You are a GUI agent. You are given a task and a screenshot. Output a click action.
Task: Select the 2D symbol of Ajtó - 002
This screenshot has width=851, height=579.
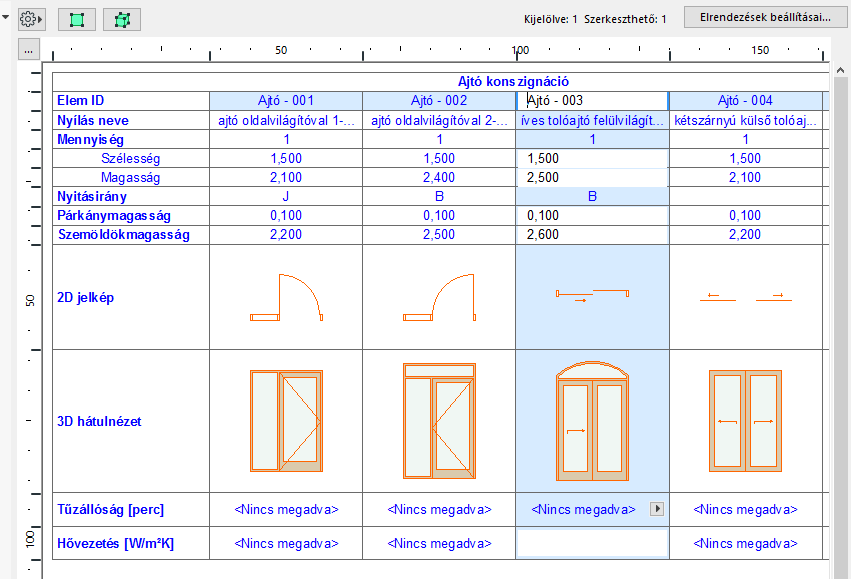click(x=439, y=297)
